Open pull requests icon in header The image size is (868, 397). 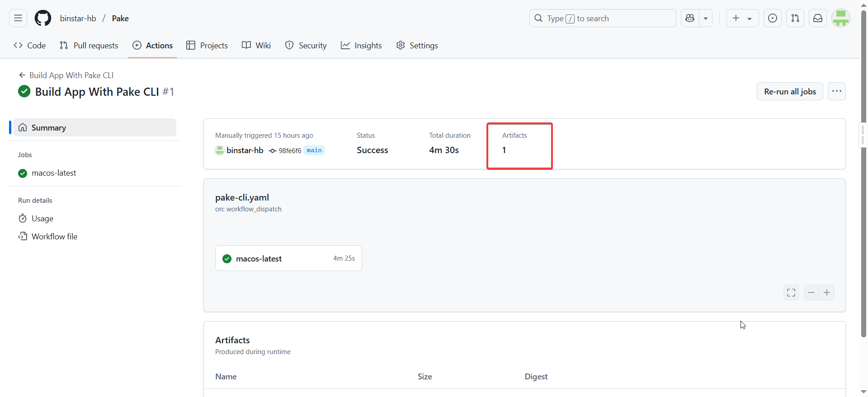click(x=795, y=18)
